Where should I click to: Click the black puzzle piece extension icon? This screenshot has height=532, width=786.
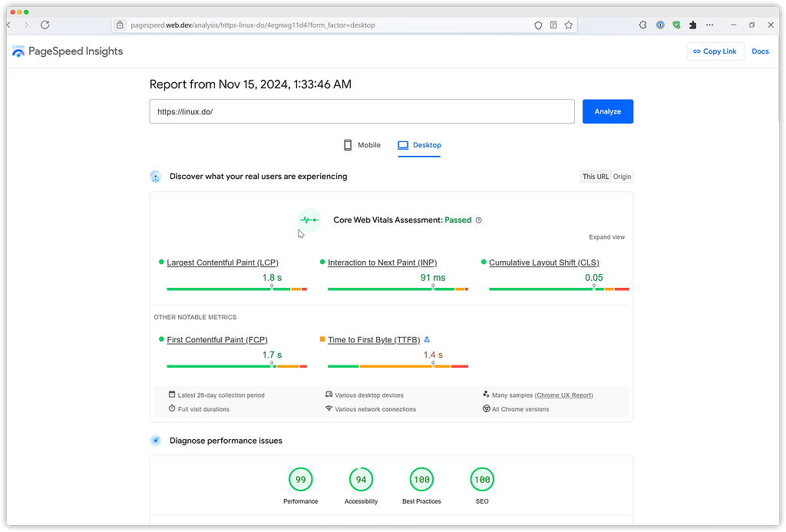point(693,25)
